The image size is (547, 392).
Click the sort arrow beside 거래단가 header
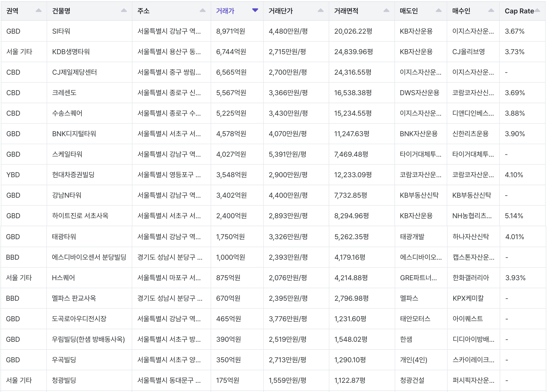[320, 10]
